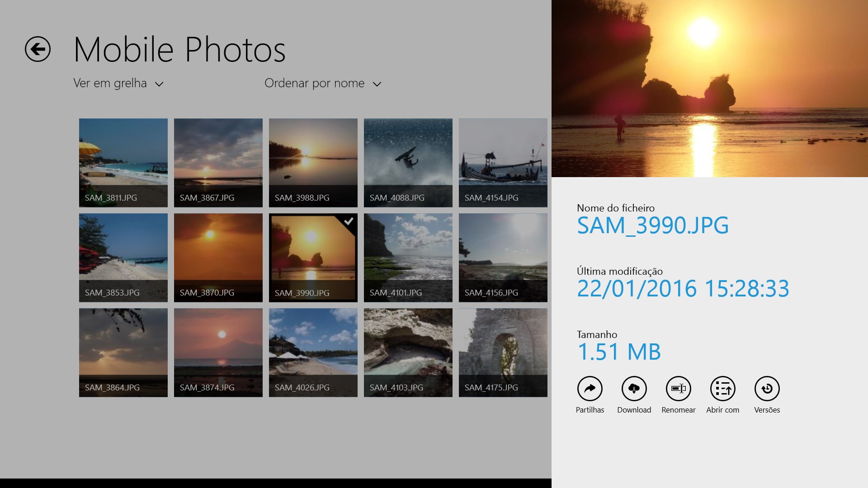This screenshot has height=488, width=868.
Task: Click the back arrow icon
Action: 38,49
